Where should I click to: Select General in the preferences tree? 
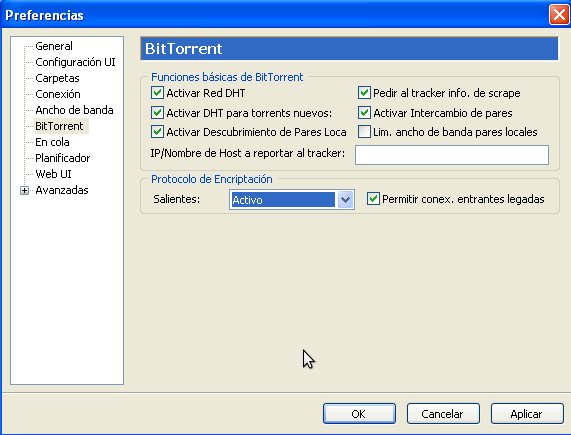[x=54, y=46]
